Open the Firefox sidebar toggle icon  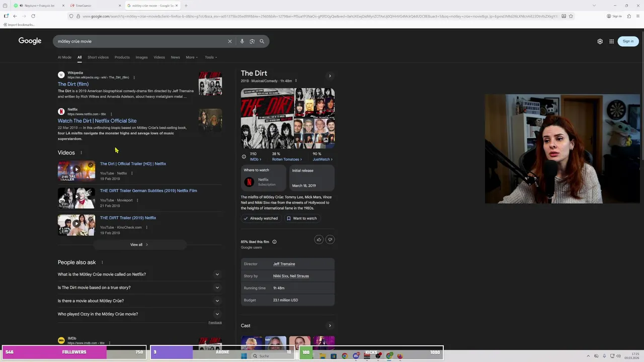(x=6, y=16)
